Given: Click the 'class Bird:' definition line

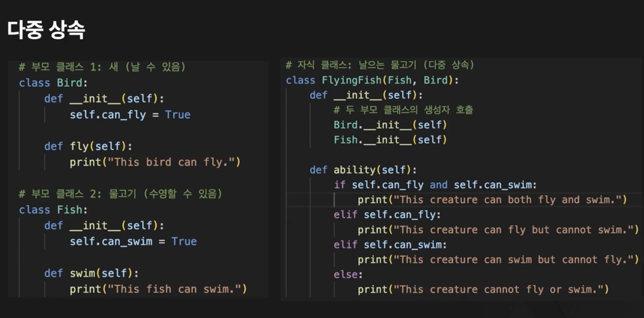Looking at the screenshot, I should (x=53, y=83).
